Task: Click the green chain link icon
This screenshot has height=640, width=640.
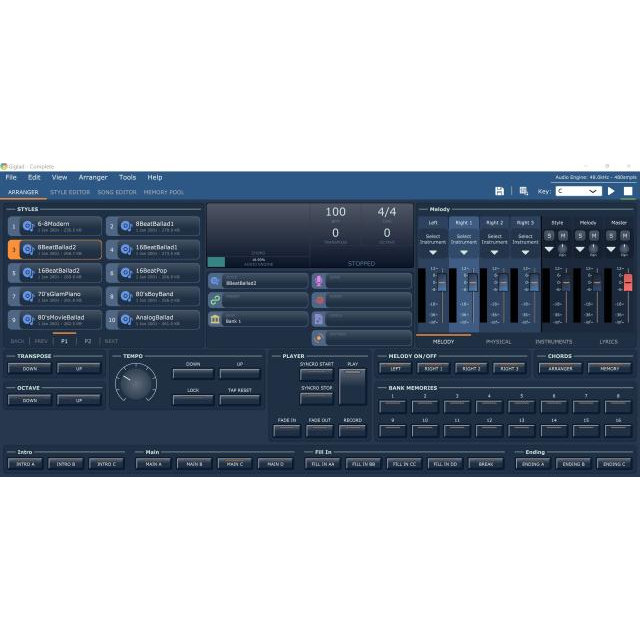Action: point(215,300)
